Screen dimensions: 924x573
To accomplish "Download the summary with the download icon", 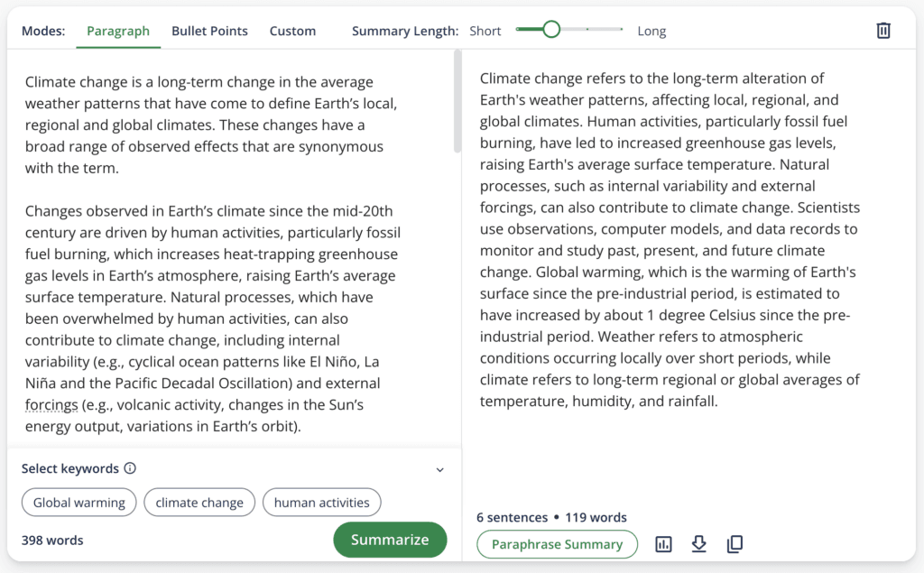I will [x=699, y=543].
